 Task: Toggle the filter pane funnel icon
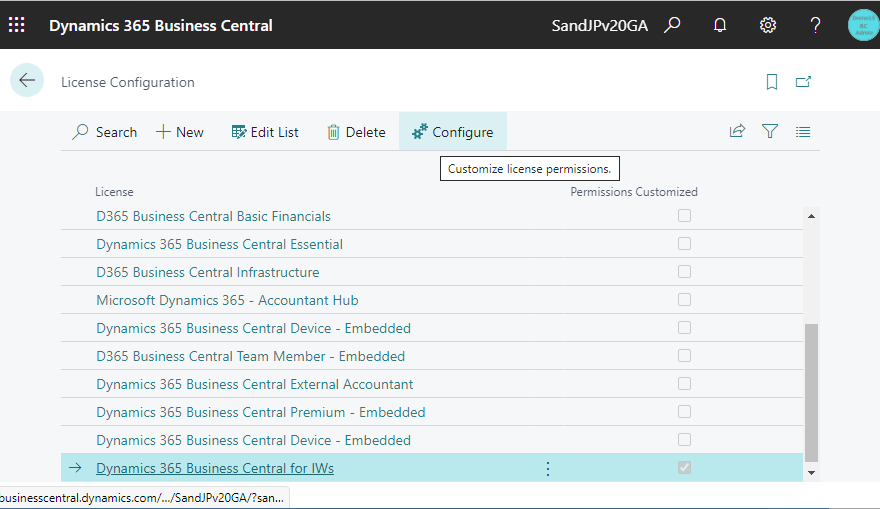769,131
